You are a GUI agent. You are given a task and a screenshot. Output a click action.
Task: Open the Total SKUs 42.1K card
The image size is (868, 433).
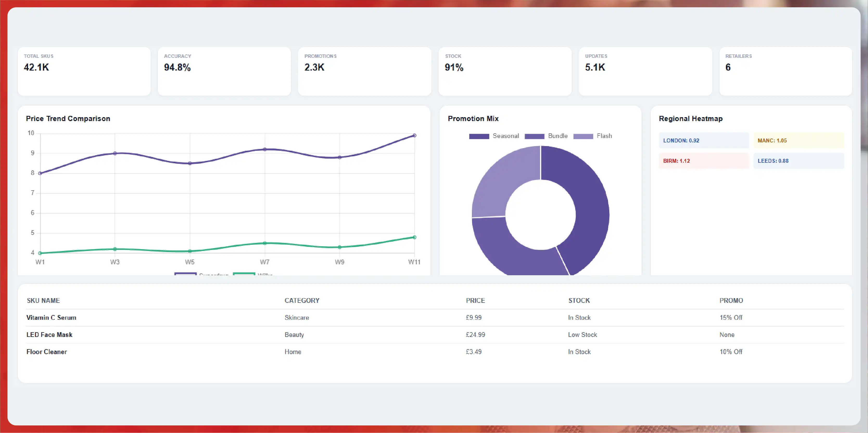[84, 71]
